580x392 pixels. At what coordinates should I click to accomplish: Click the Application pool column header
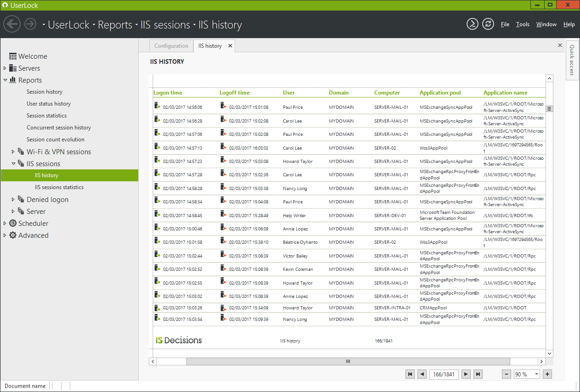pos(440,93)
